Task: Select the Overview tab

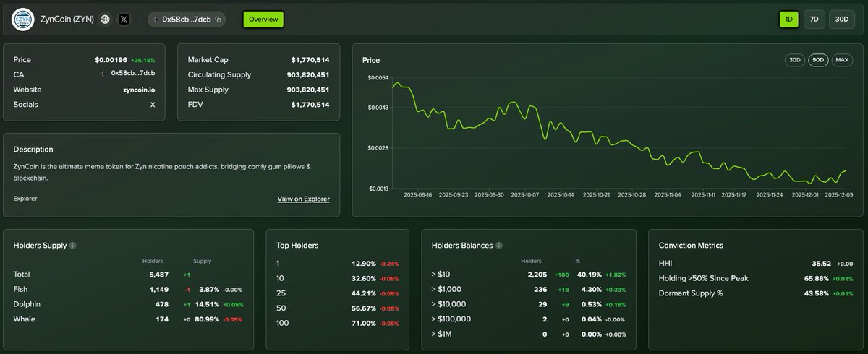Action: pos(263,20)
